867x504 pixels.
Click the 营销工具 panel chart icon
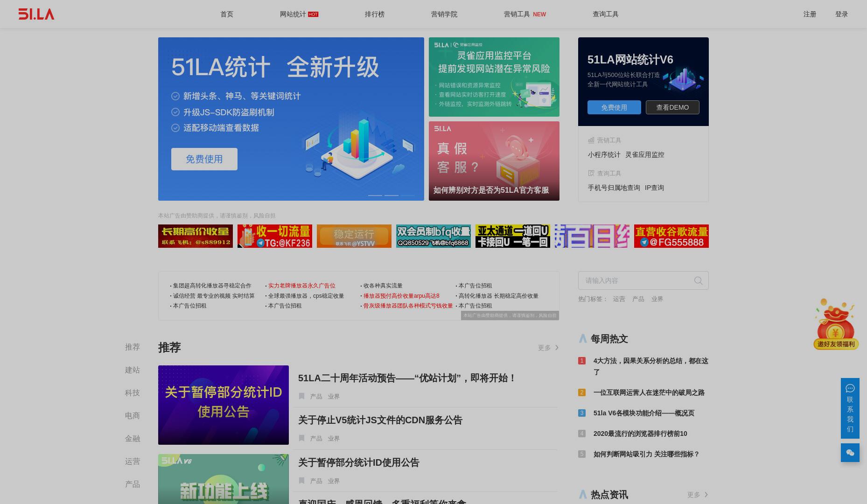[x=591, y=140]
